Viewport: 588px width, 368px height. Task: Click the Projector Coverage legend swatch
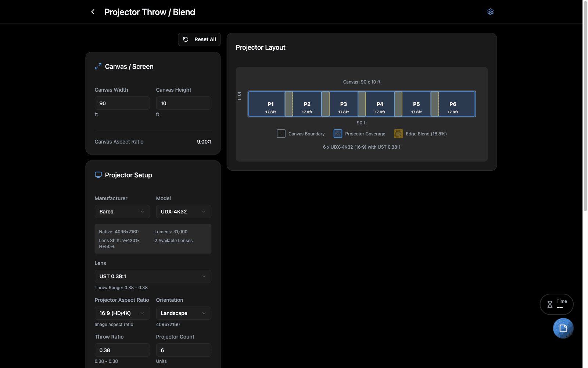338,134
